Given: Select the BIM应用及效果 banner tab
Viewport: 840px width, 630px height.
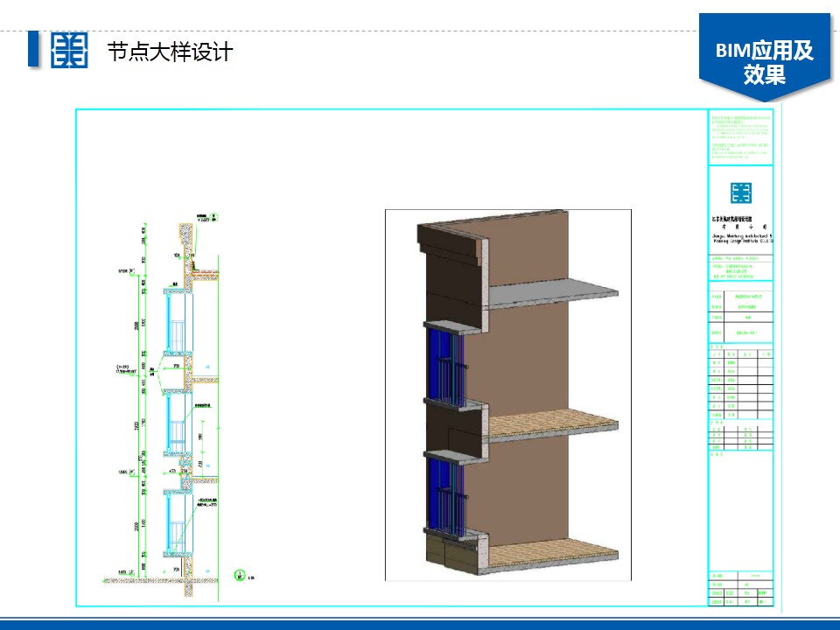Looking at the screenshot, I should point(764,61).
